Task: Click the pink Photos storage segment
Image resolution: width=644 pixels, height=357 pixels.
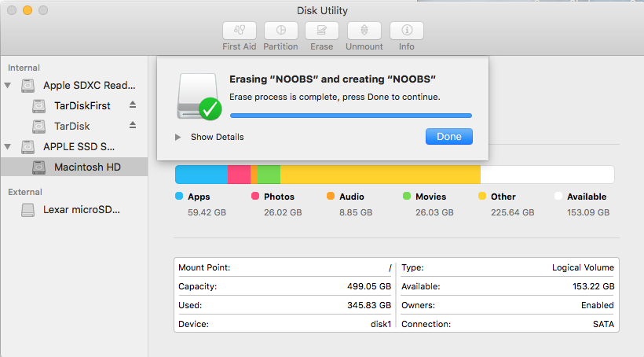Action: click(x=239, y=175)
